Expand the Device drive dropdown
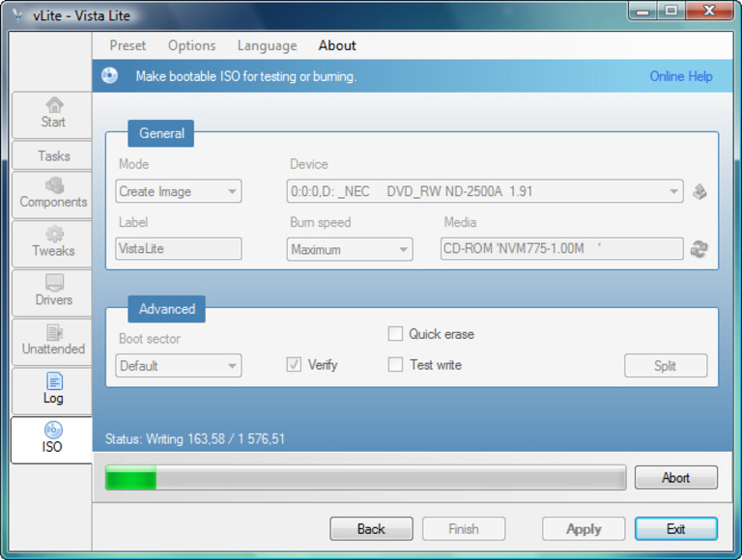This screenshot has width=742, height=560. click(x=485, y=191)
